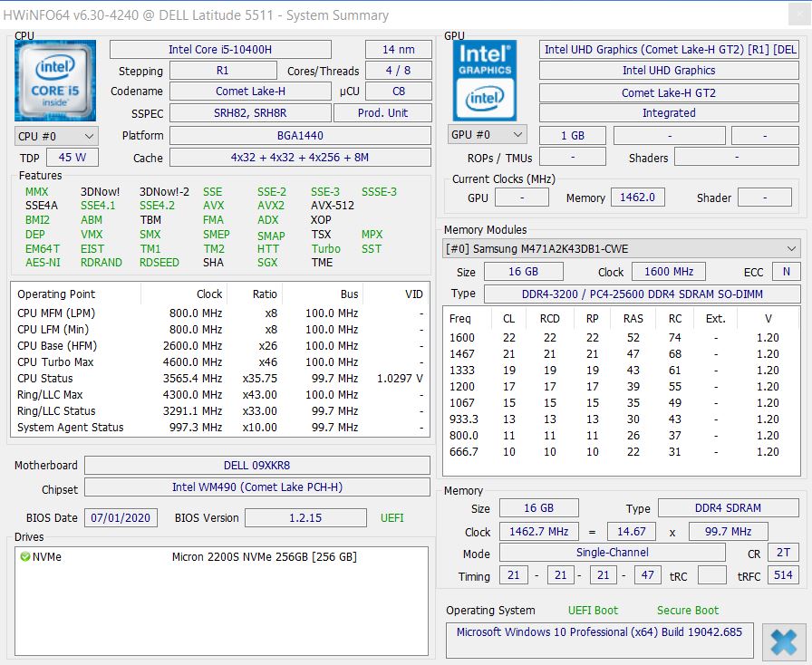Select the System Agent Status row
This screenshot has height=665, width=812.
coord(220,428)
